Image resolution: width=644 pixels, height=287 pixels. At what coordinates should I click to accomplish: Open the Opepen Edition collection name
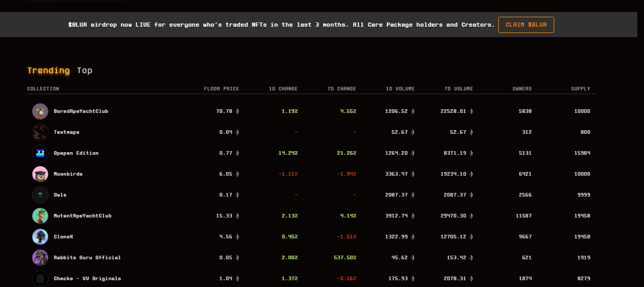pyautogui.click(x=76, y=153)
